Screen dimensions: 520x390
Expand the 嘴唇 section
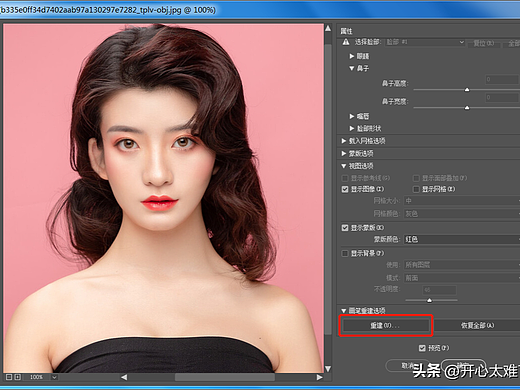coord(351,116)
